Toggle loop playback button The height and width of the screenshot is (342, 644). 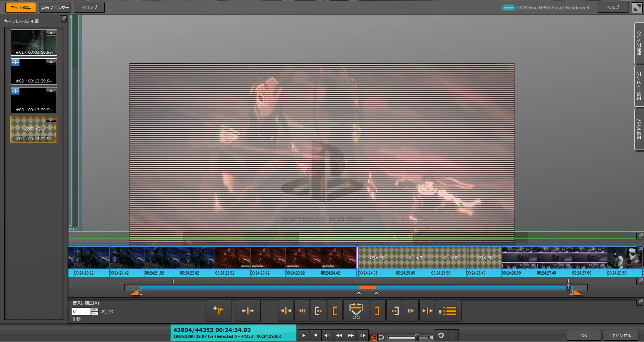pyautogui.click(x=381, y=337)
